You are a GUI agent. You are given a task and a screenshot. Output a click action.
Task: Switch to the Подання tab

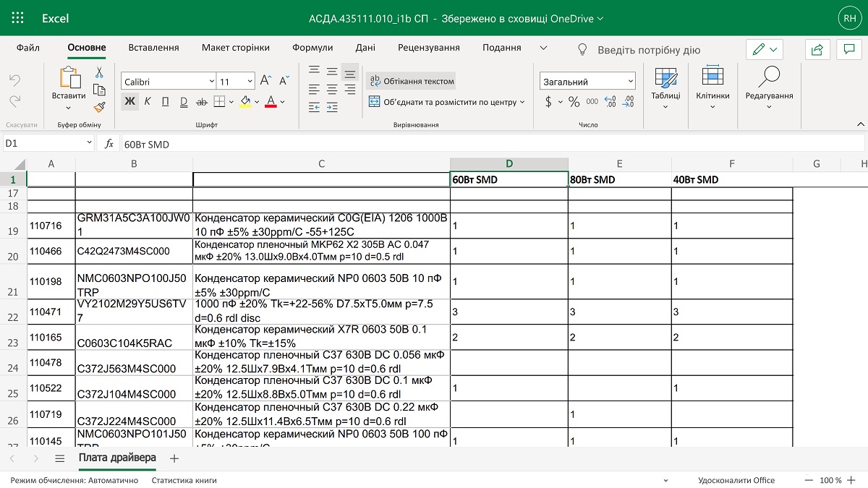coord(502,48)
